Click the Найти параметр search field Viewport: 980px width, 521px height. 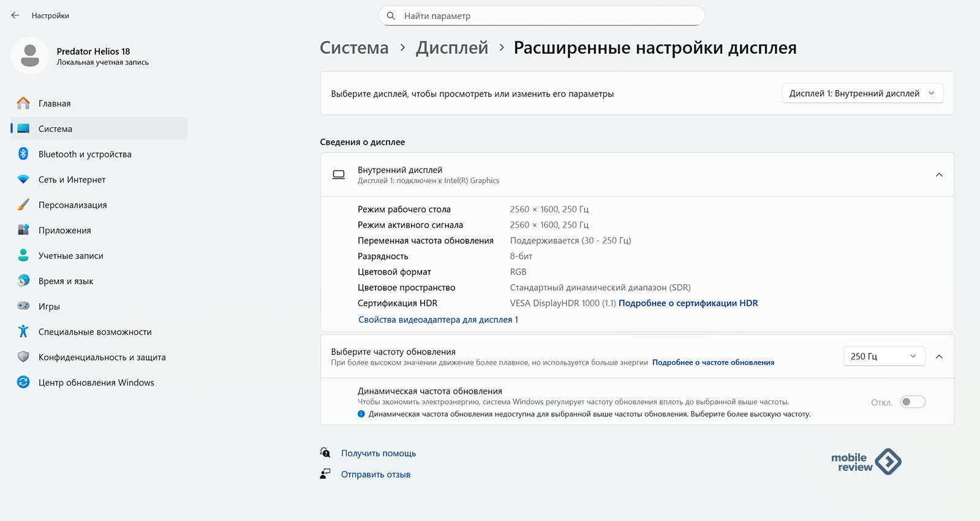point(542,16)
